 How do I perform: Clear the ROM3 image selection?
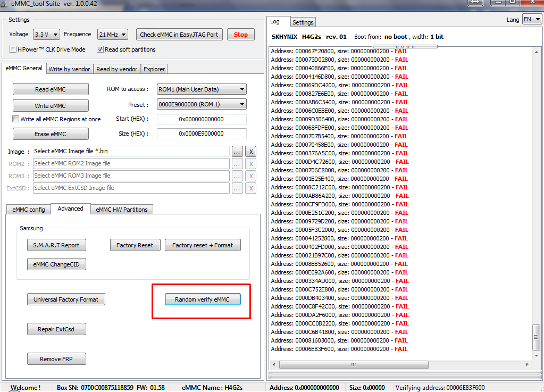(x=250, y=176)
